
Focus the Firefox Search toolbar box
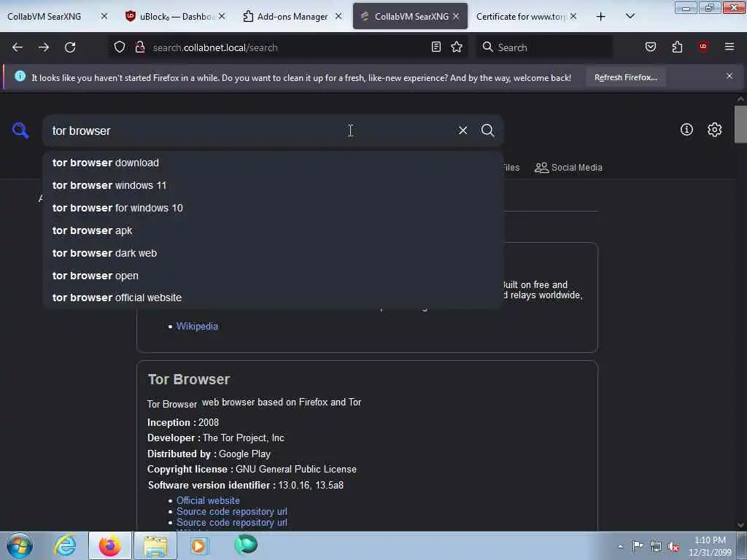tap(544, 47)
